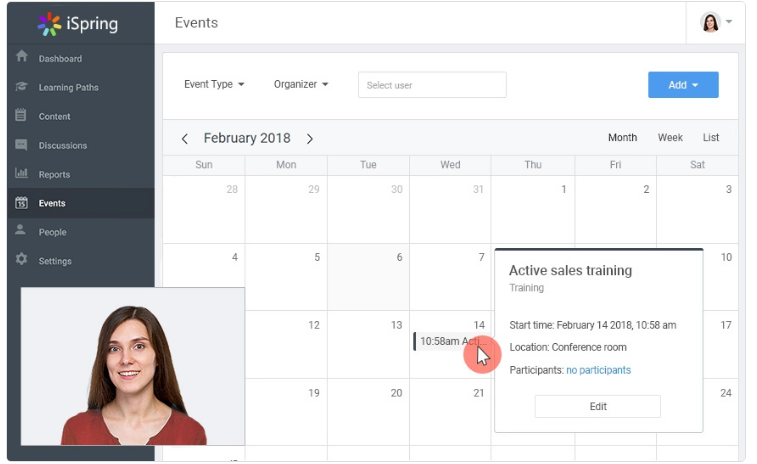Expand the Organizer filter dropdown
Screen dimensions: 757x464
pyautogui.click(x=301, y=84)
